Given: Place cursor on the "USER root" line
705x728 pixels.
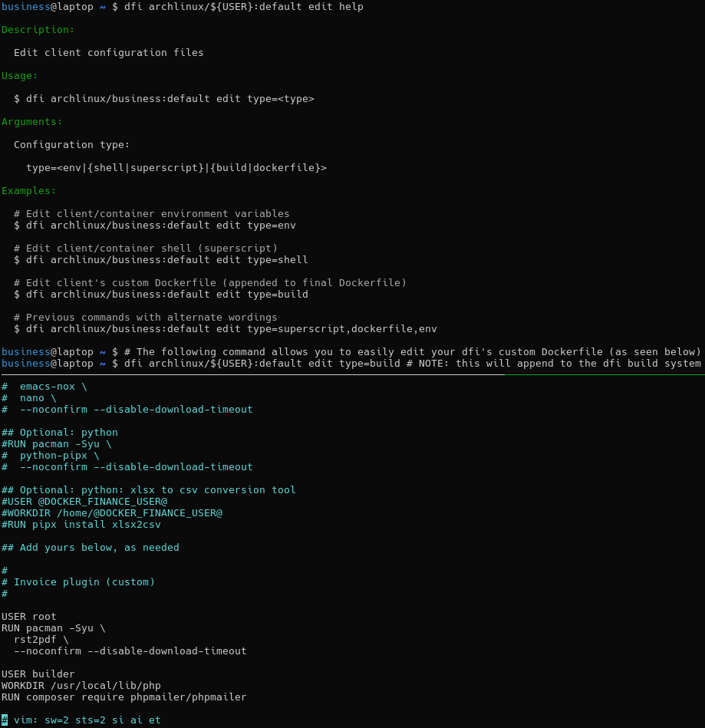Looking at the screenshot, I should [x=29, y=617].
